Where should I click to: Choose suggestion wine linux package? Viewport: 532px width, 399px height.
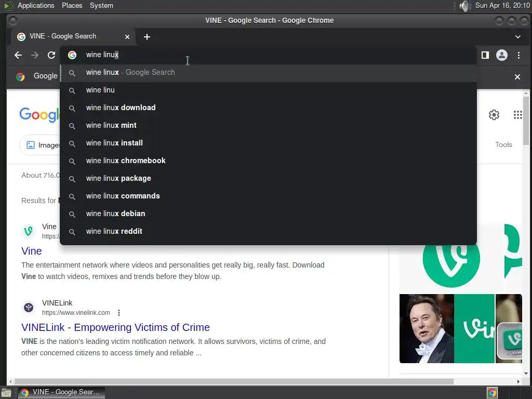(268, 179)
